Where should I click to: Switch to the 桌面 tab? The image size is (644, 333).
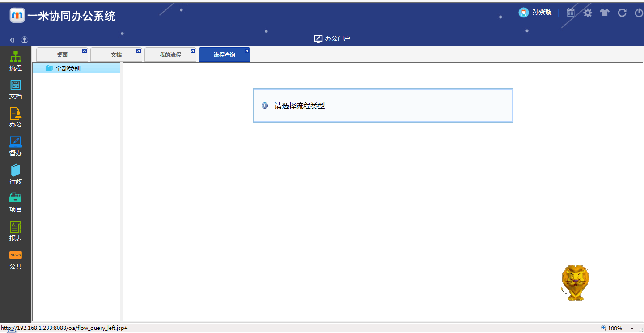(x=62, y=55)
